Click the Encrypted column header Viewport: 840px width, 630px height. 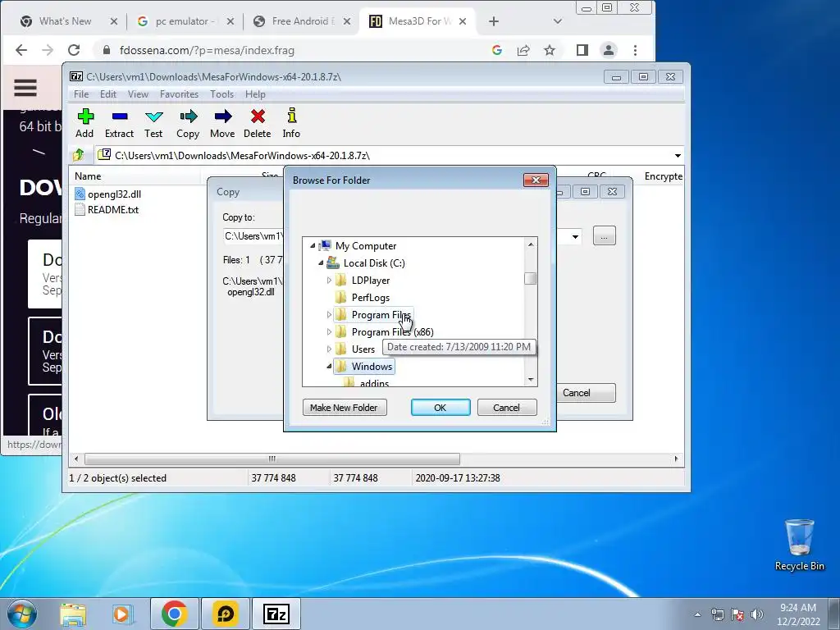coord(663,176)
